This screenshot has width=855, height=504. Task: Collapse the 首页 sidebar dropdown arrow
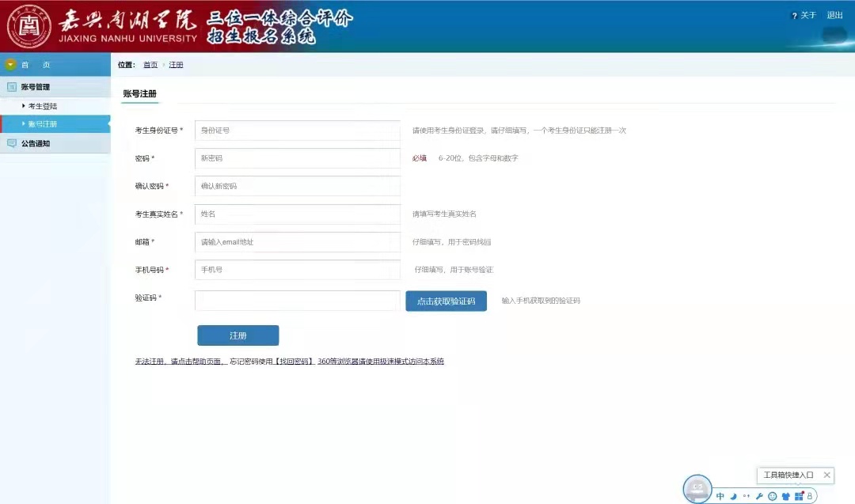[11, 65]
